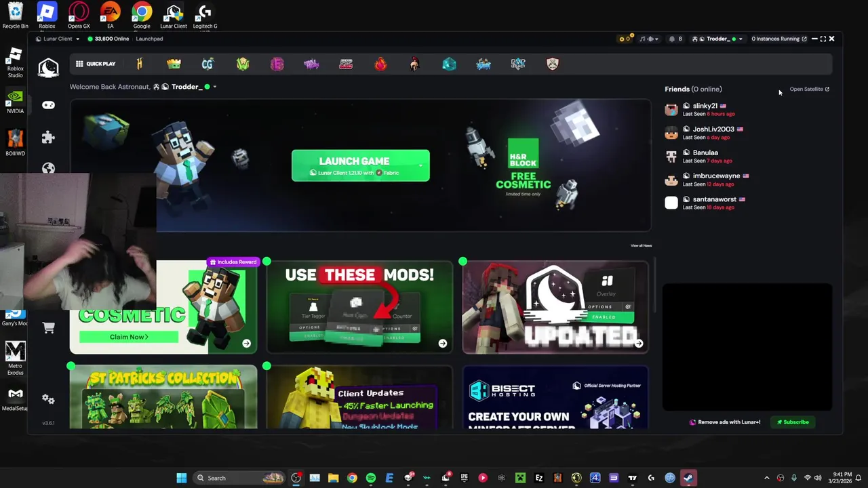Open the Windows Start menu

pos(182,478)
